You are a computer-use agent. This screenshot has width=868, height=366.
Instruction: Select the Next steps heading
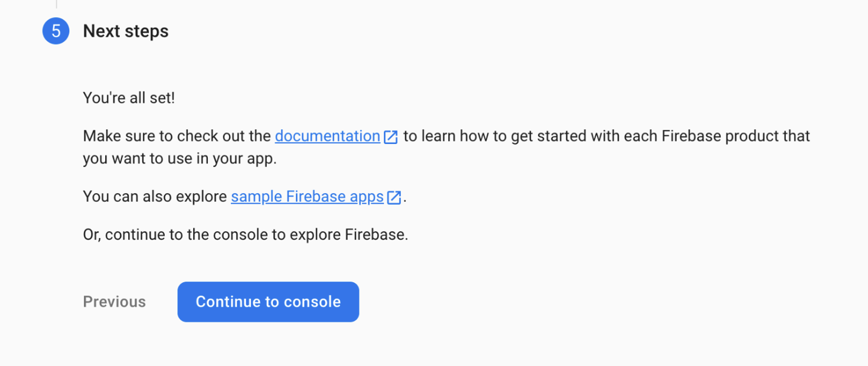[x=126, y=31]
